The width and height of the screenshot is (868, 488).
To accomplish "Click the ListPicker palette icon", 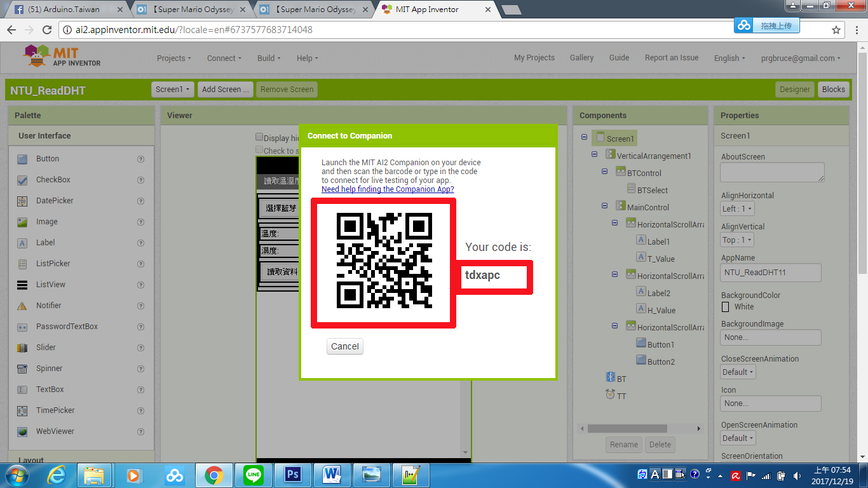I will (22, 264).
